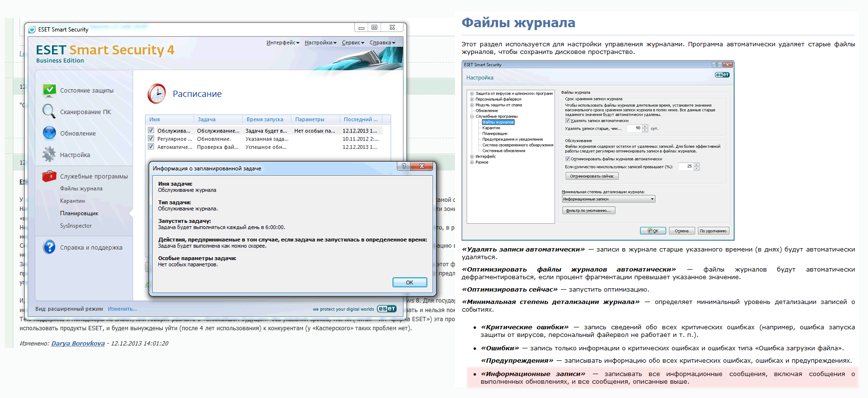Click the green checkmark protection status icon
This screenshot has width=868, height=398.
[x=49, y=90]
